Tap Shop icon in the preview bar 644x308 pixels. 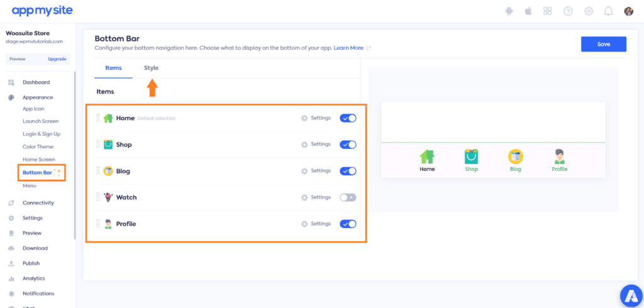472,157
